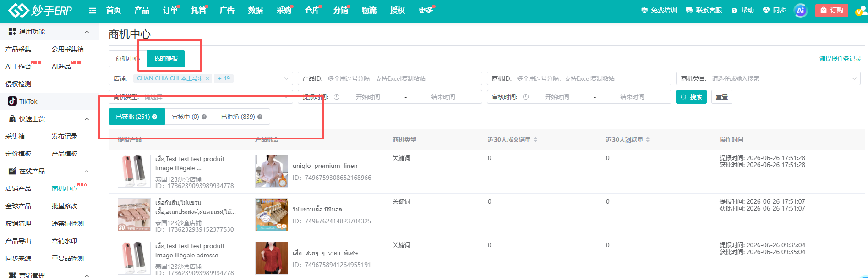Open the 授权 top menu
The image size is (868, 278).
pos(398,10)
